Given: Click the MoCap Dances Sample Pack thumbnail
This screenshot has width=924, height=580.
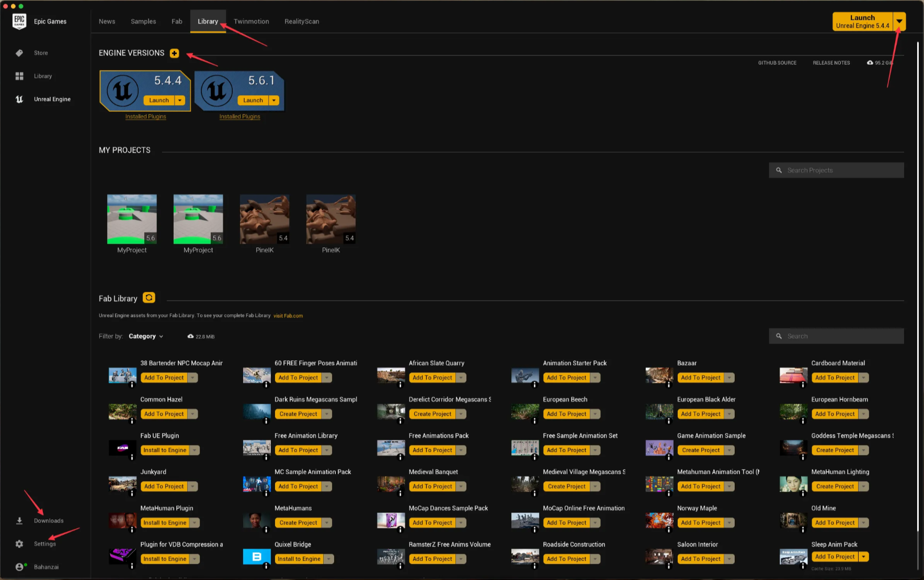Looking at the screenshot, I should tap(391, 520).
